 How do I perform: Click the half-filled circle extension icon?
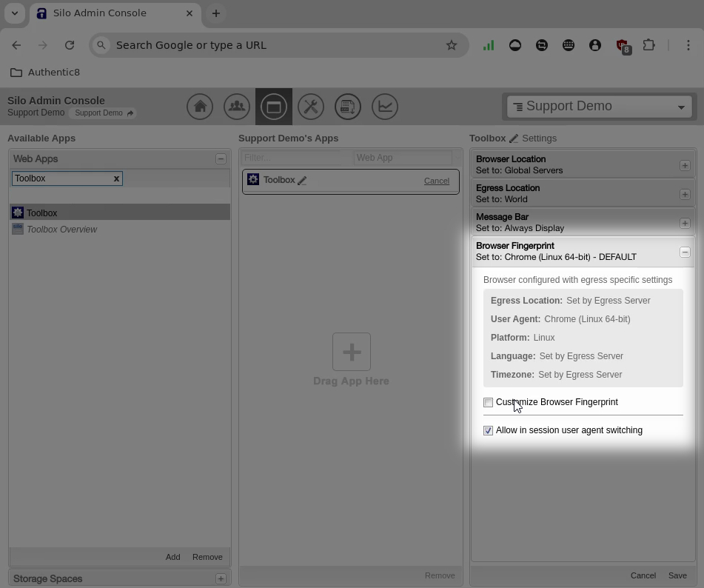click(x=515, y=45)
